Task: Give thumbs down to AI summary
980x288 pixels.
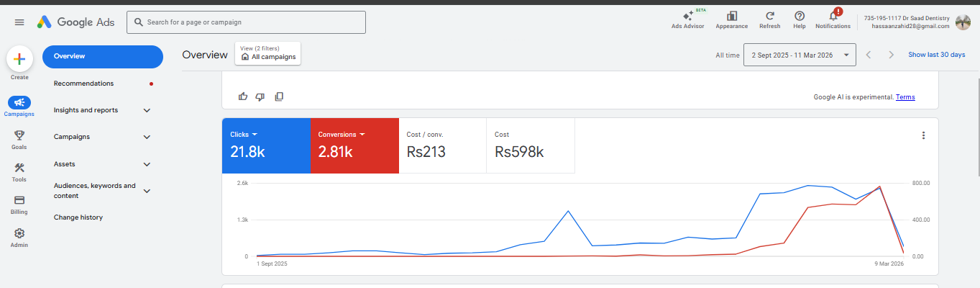Action: (x=260, y=96)
